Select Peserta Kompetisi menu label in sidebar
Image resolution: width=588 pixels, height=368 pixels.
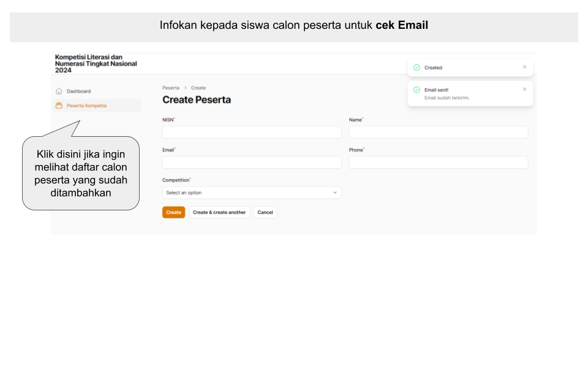(86, 105)
